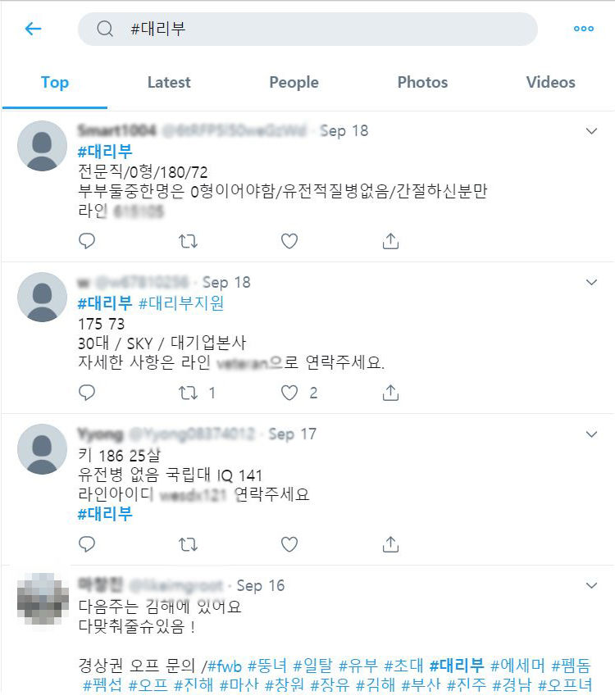The height and width of the screenshot is (700, 615).
Task: Click the search field containing #대리부
Action: coord(307,29)
